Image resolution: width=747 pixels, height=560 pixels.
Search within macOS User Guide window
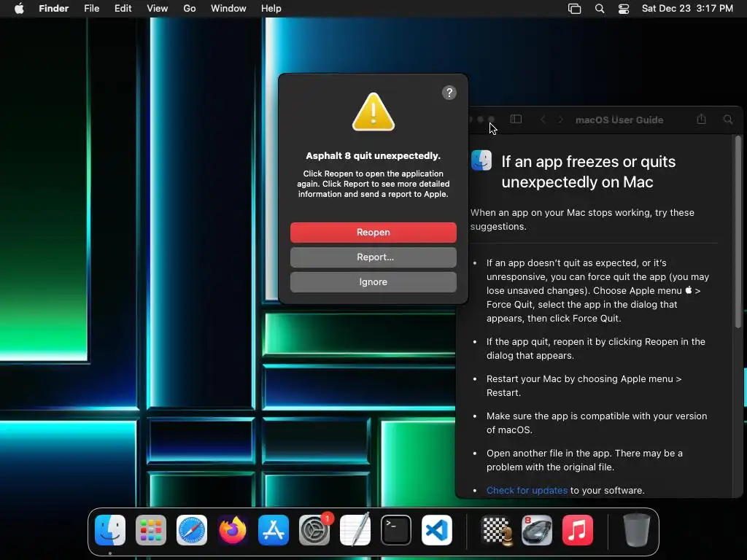coord(728,120)
